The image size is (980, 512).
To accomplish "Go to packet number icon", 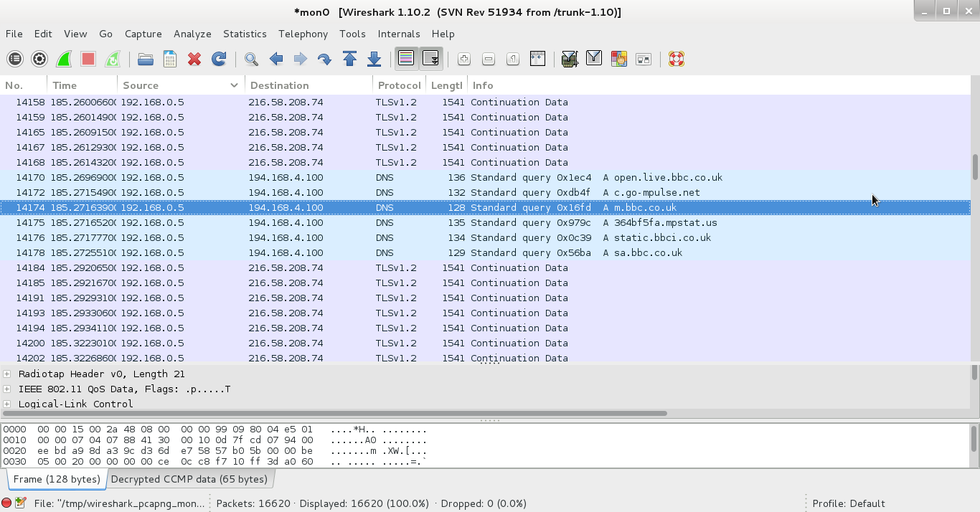I will tap(324, 59).
